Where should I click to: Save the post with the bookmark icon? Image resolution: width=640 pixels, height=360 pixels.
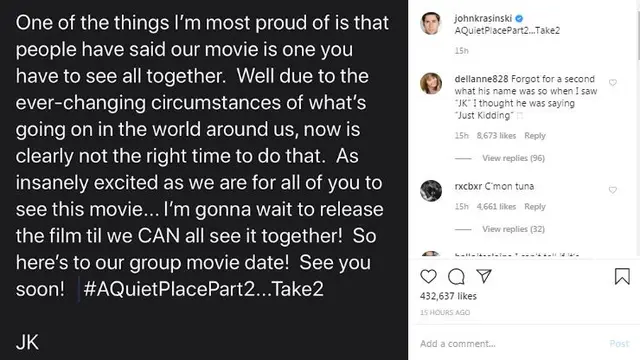622,276
